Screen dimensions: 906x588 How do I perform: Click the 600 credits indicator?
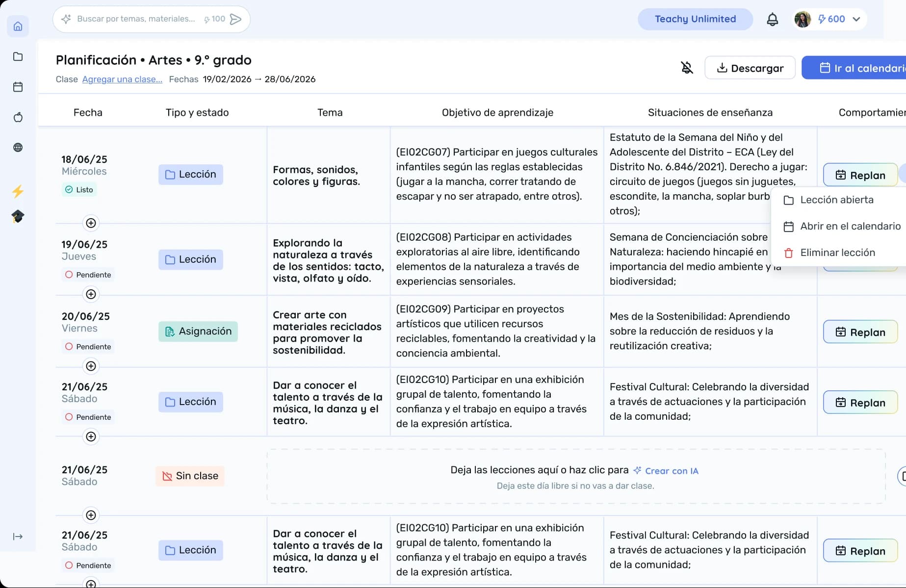[831, 19]
